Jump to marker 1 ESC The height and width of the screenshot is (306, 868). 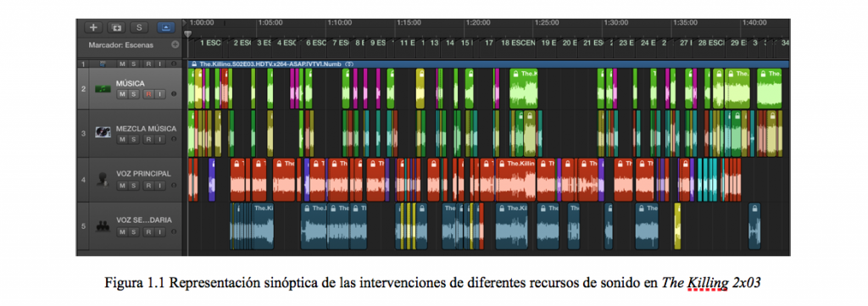click(210, 42)
